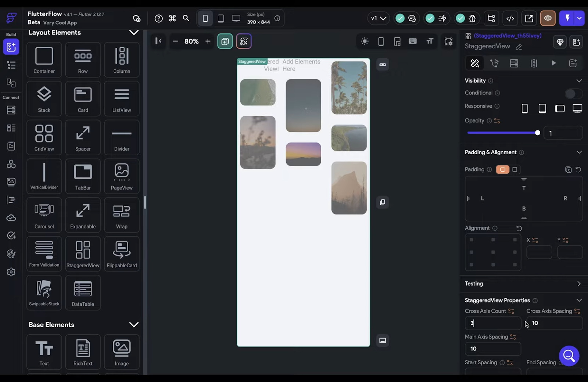Open the v1 version dropdown
Screen dimensions: 588x382
point(378,18)
